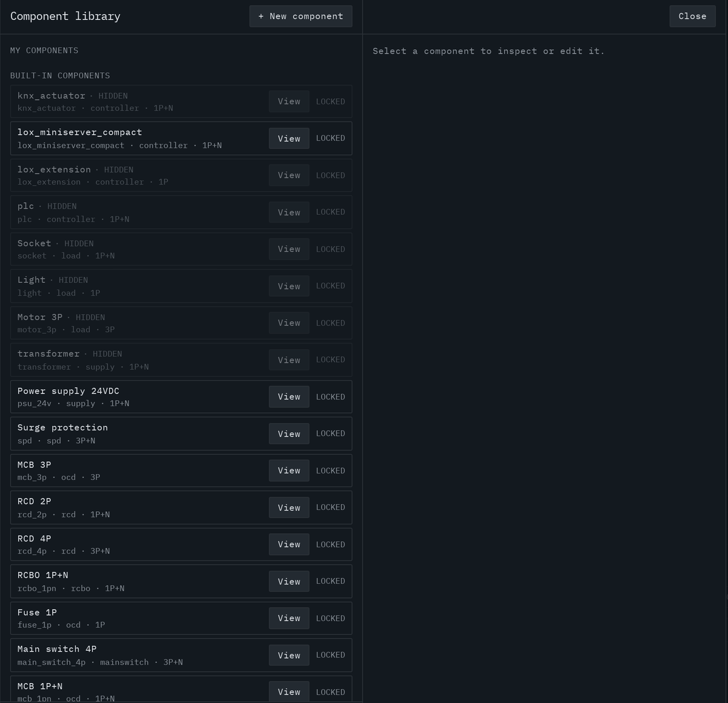
Task: Click the 'Select a component to inspect' message
Action: click(x=488, y=51)
